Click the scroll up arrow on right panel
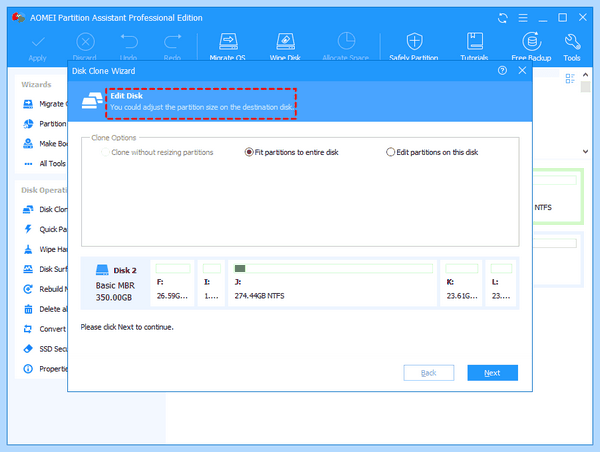 point(585,75)
